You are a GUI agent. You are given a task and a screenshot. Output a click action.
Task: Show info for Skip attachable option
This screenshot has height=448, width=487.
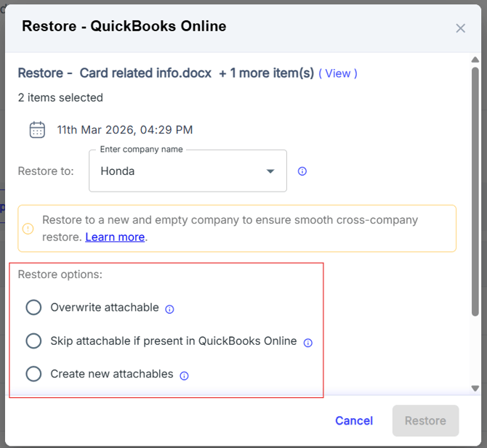[x=307, y=342]
